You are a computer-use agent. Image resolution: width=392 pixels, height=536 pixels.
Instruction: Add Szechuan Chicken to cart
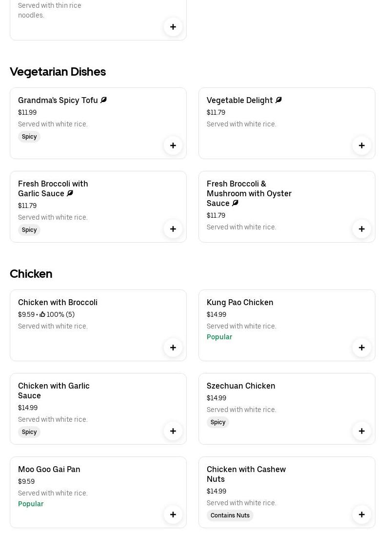(362, 431)
